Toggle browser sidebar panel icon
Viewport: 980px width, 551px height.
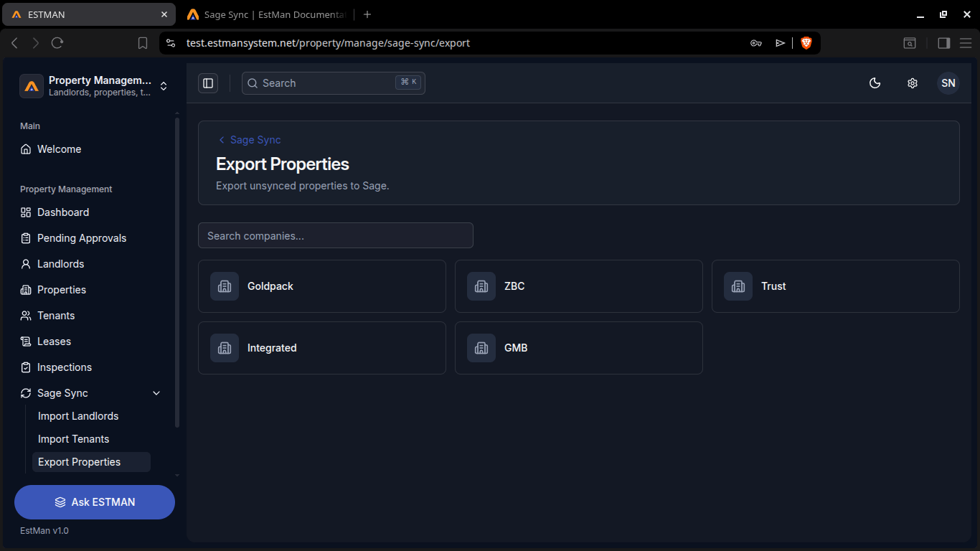coord(944,43)
